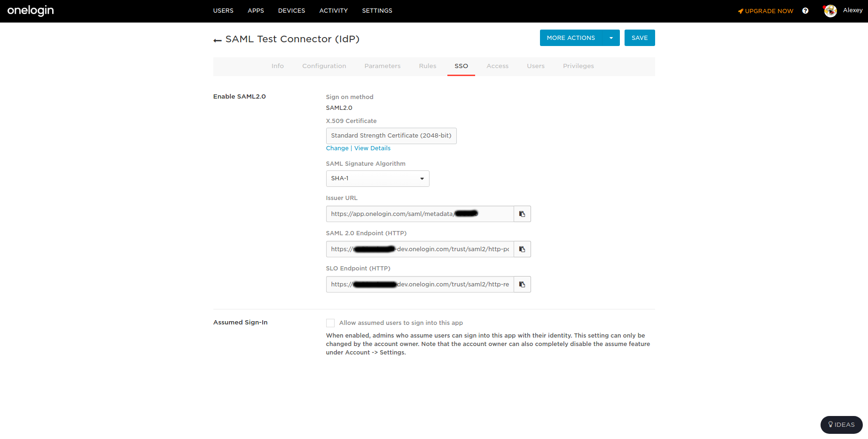The width and height of the screenshot is (868, 439).
Task: Expand the More Actions dropdown arrow
Action: click(x=611, y=38)
